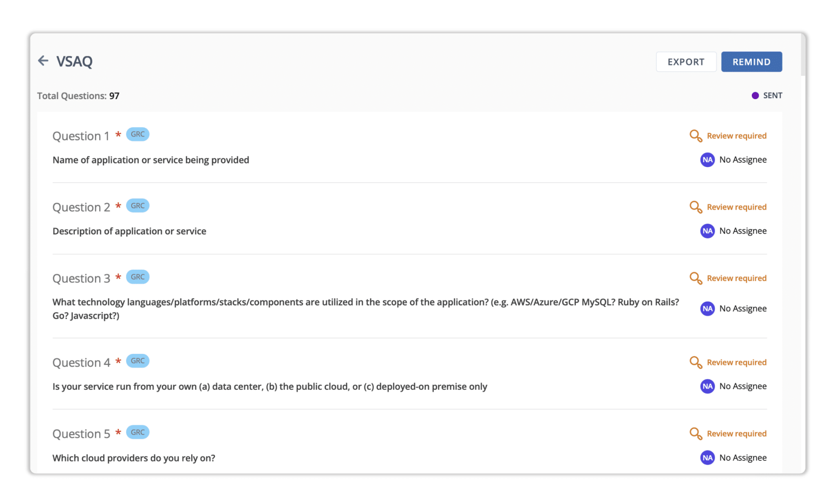Click the GRC tag badge on Question 3
835x504 pixels.
(138, 277)
